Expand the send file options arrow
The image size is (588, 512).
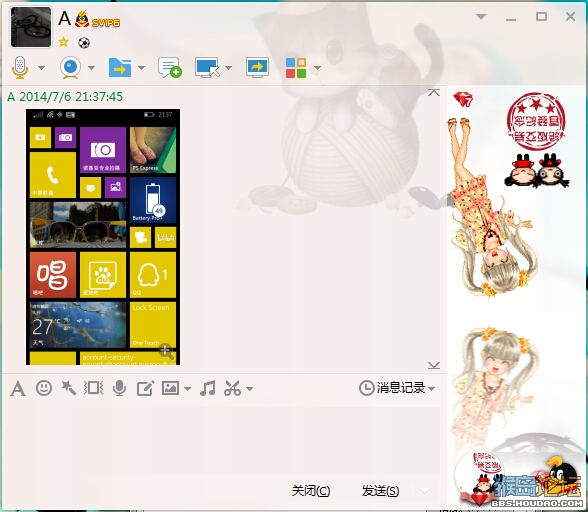pos(141,68)
